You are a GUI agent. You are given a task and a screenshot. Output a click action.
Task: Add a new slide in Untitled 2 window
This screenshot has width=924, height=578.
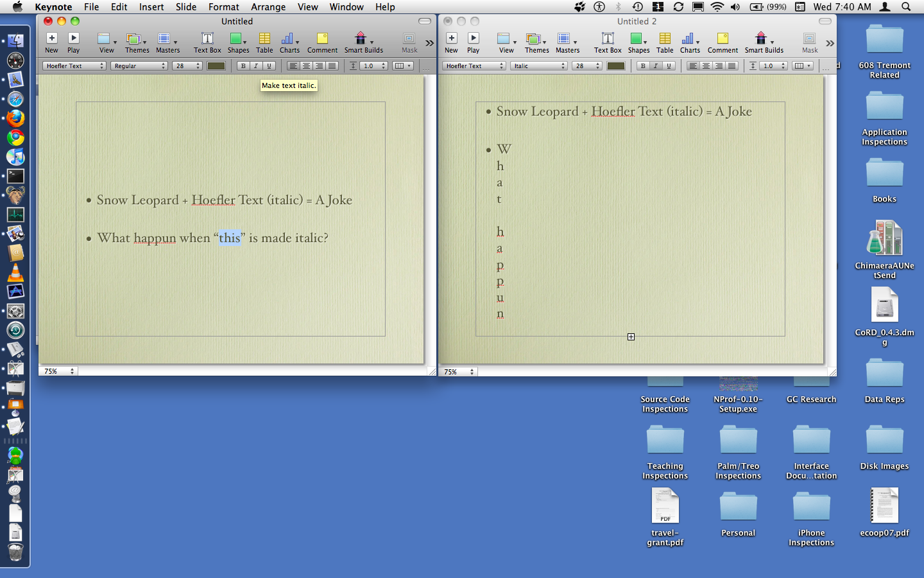tap(451, 42)
